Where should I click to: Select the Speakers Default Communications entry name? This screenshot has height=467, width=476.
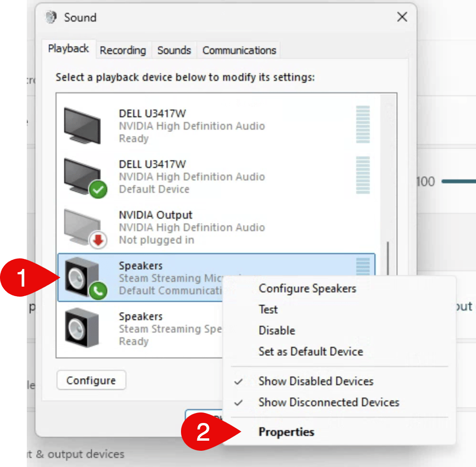141,266
